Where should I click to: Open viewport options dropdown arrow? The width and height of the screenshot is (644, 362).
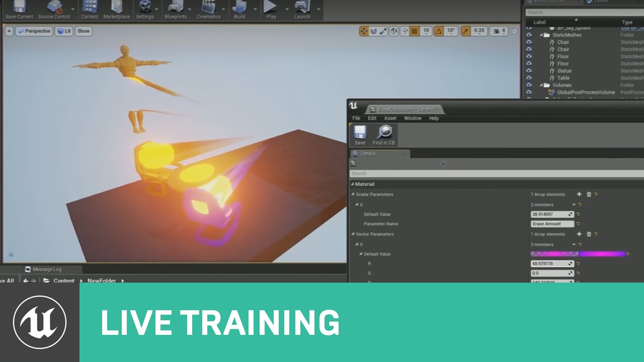9,31
